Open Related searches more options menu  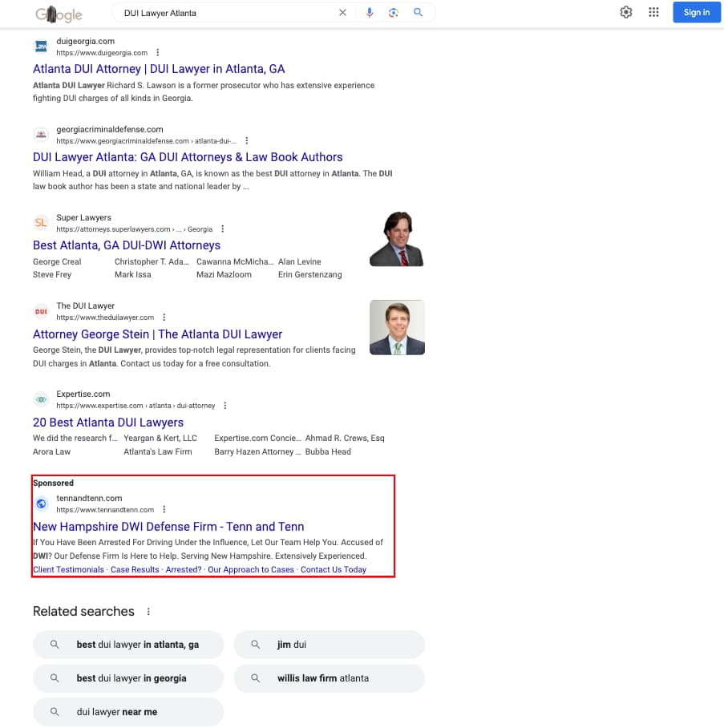[148, 612]
